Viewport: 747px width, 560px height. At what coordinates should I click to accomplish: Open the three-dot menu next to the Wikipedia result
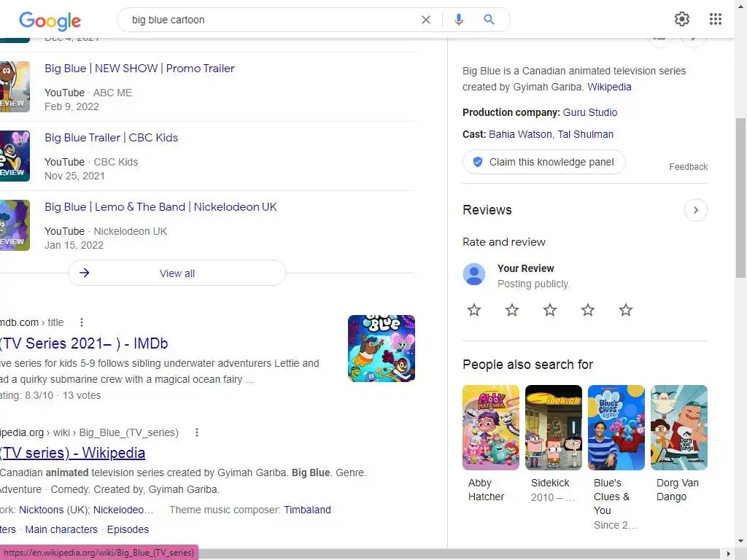point(197,432)
